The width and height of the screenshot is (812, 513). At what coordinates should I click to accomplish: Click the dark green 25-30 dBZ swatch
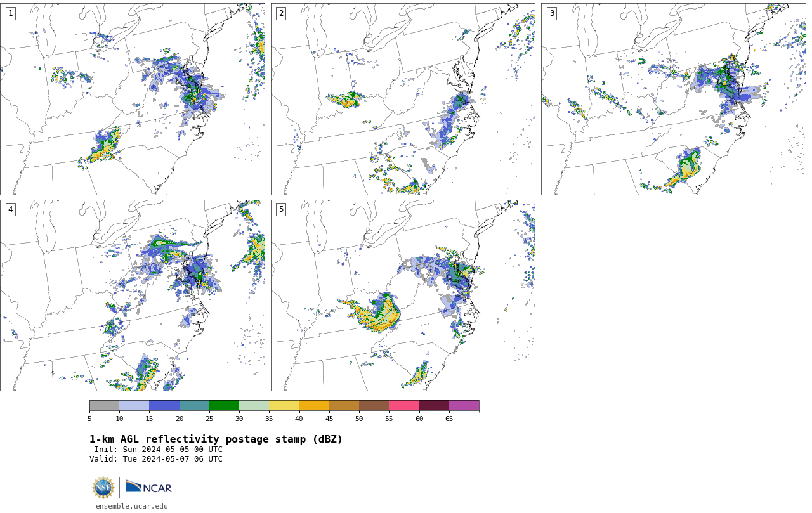224,406
